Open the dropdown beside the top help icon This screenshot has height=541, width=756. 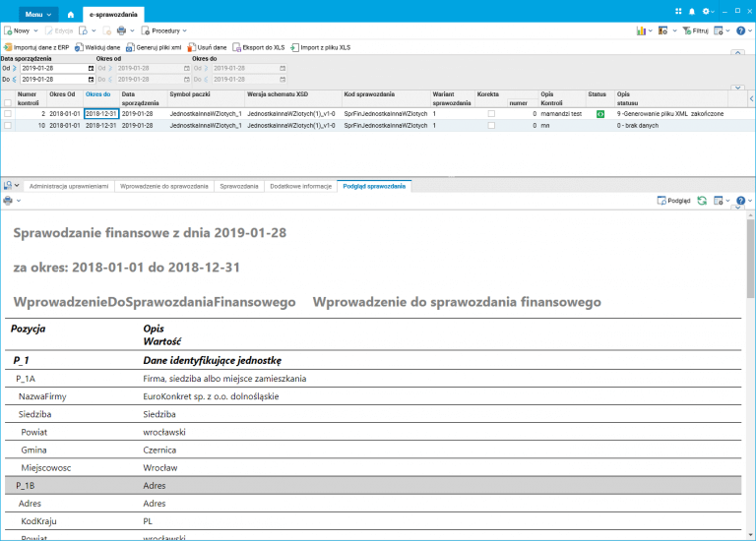pos(750,30)
